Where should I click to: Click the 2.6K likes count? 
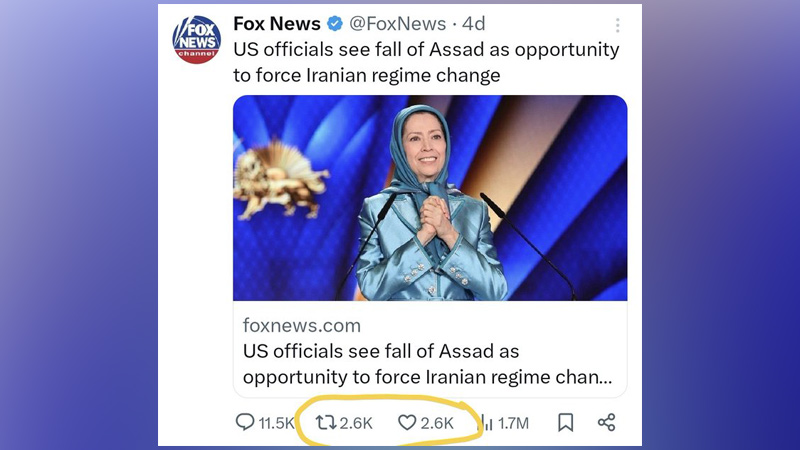[x=437, y=423]
